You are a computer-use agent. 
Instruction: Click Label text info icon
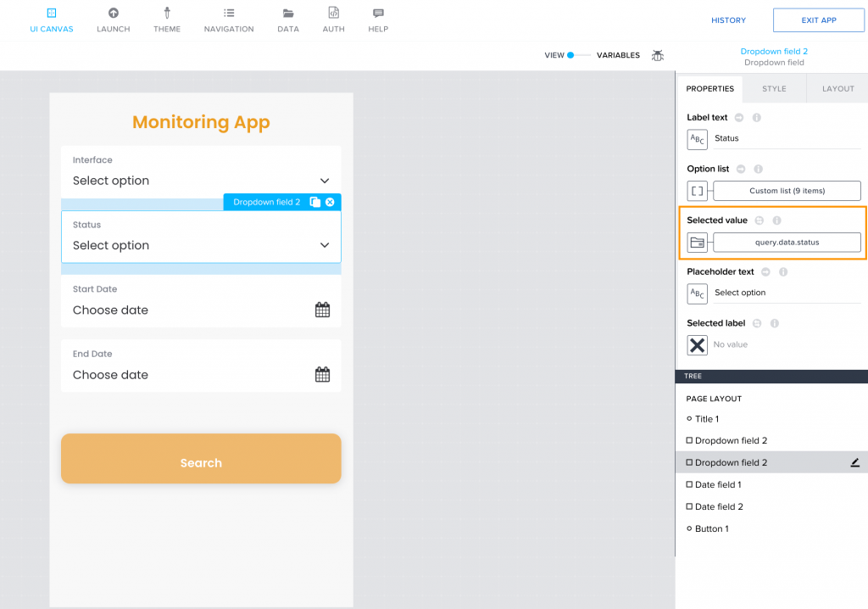(757, 118)
